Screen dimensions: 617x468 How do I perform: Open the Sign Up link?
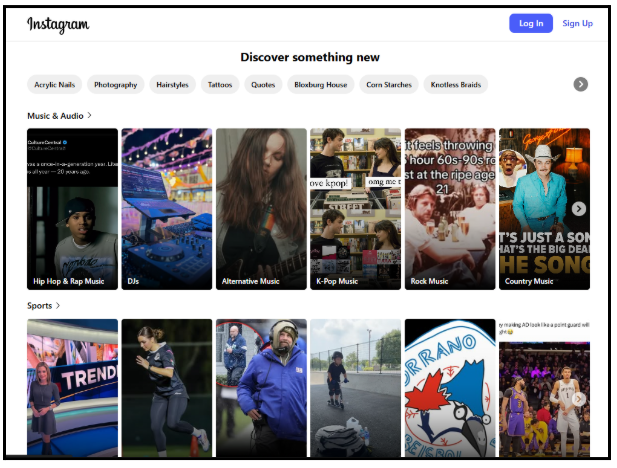click(x=577, y=24)
